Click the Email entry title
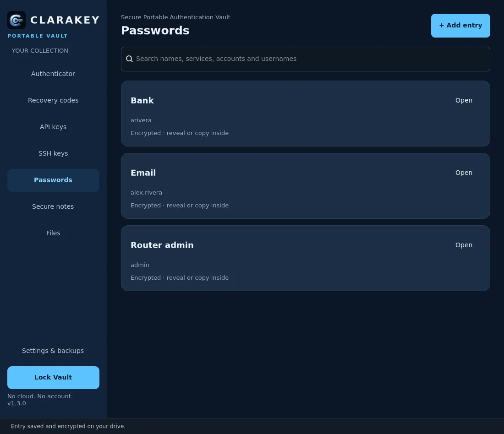Screen dimensions: 504x434 [143, 173]
